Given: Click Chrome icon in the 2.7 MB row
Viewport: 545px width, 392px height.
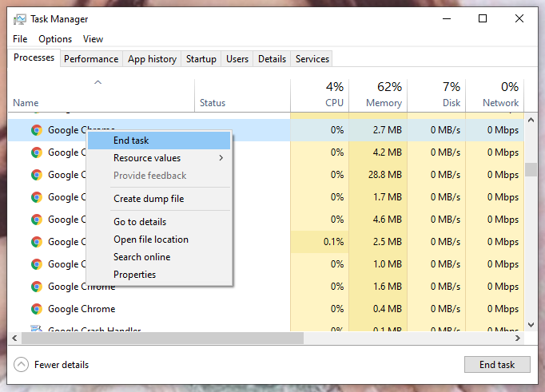Looking at the screenshot, I should [x=37, y=130].
